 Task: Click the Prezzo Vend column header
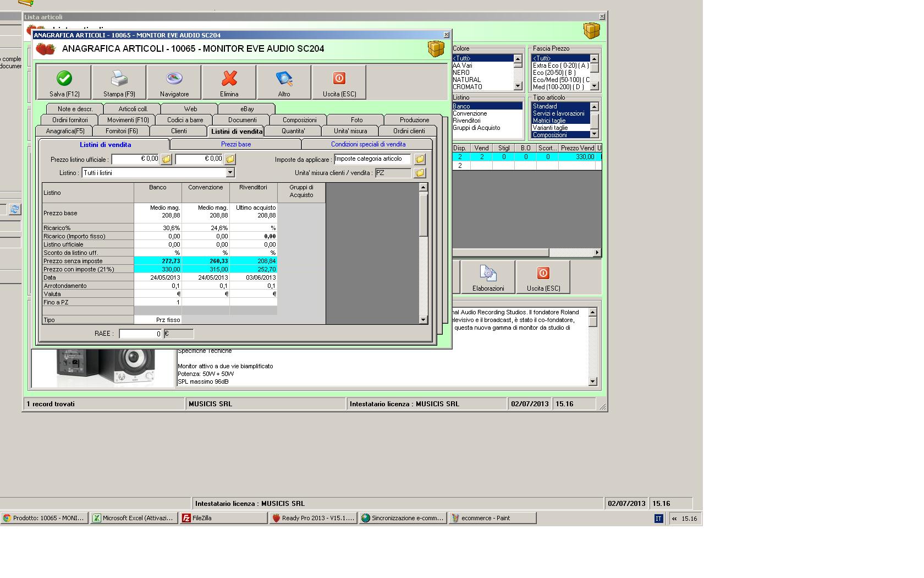pos(577,148)
